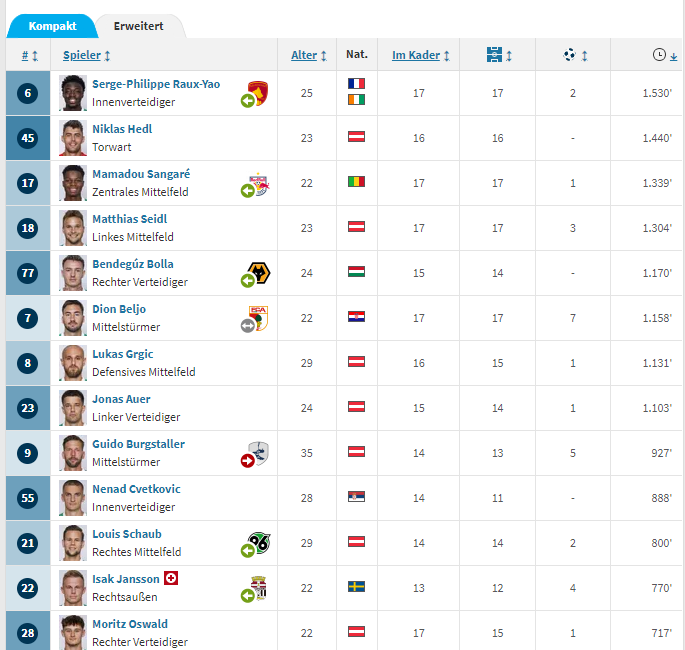Click the French flag in Raux-Yao's row
Viewport: 685px width, 650px height.
(x=356, y=83)
